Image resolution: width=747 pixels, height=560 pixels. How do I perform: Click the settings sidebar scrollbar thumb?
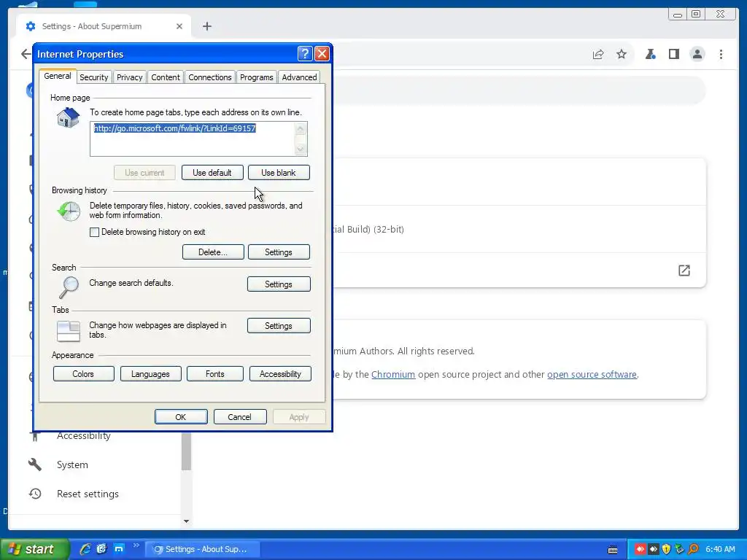(x=186, y=451)
